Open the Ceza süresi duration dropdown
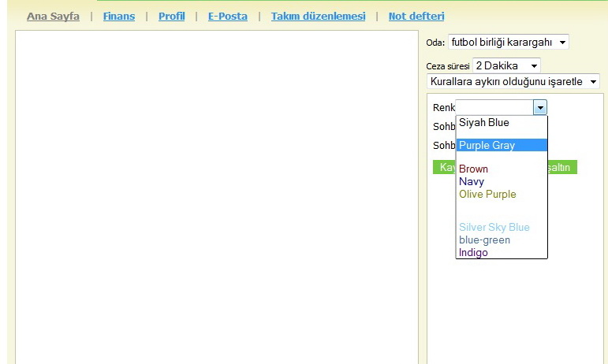This screenshot has height=364, width=608. [x=506, y=66]
